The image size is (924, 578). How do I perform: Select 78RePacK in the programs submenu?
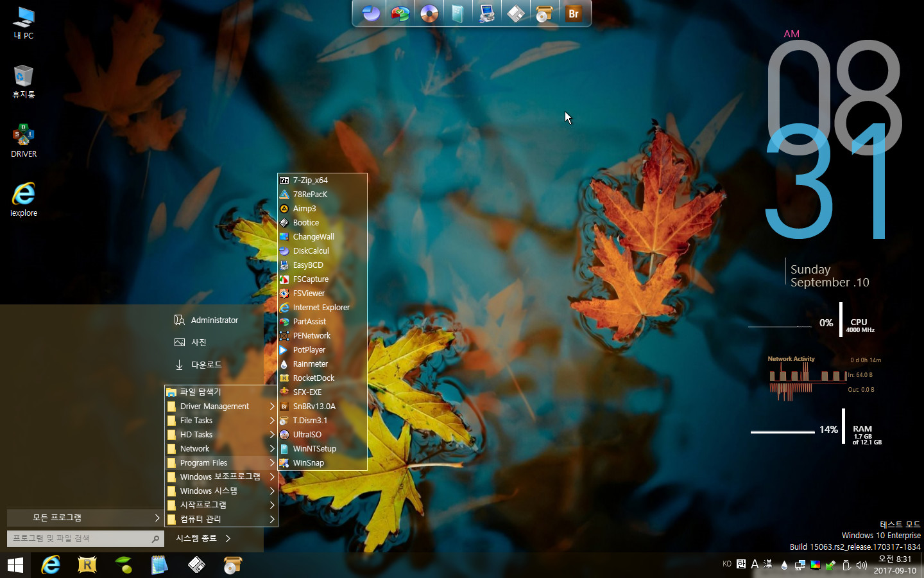(322, 195)
